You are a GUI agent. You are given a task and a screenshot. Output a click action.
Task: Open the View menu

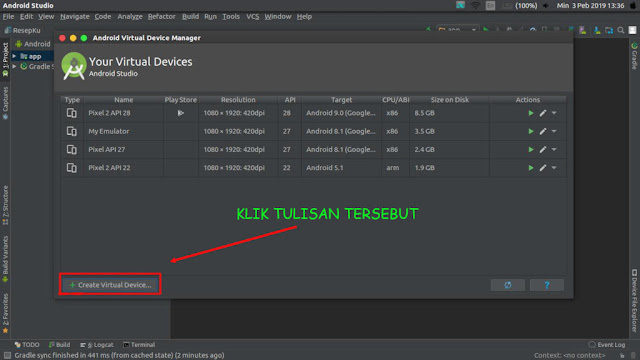click(x=46, y=16)
